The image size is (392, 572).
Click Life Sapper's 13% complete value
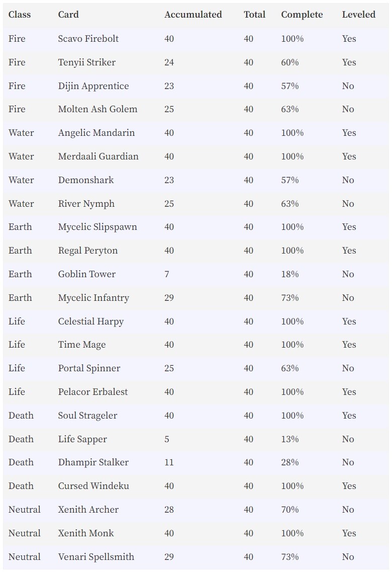pyautogui.click(x=290, y=439)
